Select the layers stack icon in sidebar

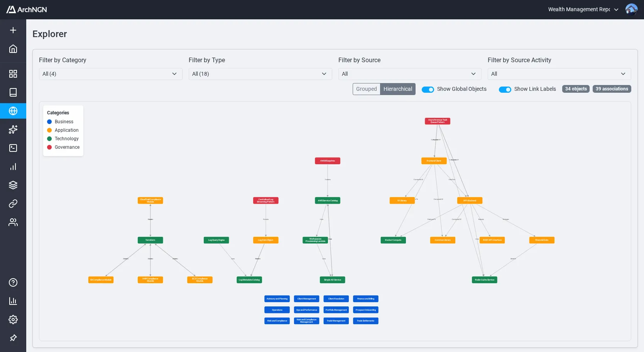click(x=13, y=185)
